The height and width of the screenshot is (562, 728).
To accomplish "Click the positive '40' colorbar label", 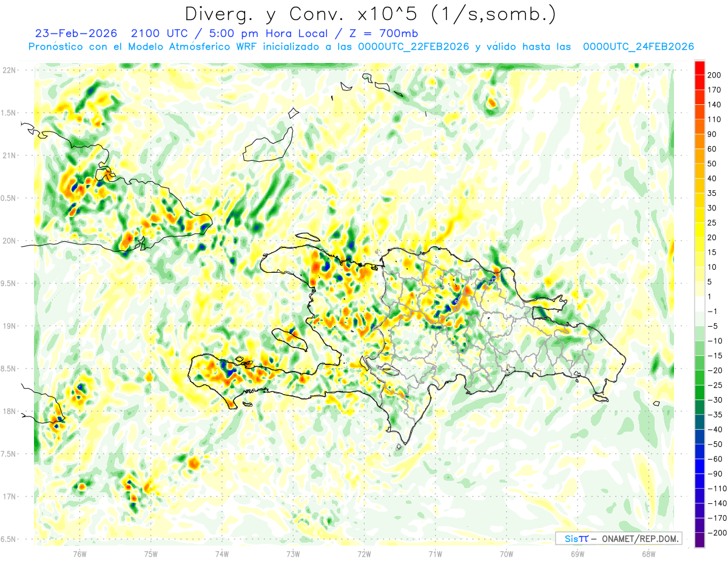I will 712,179.
